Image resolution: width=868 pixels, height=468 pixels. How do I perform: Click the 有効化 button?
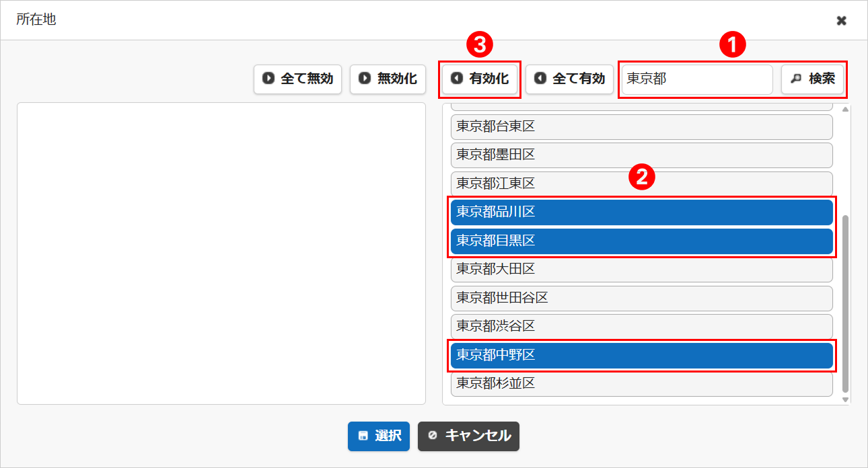[x=480, y=79]
